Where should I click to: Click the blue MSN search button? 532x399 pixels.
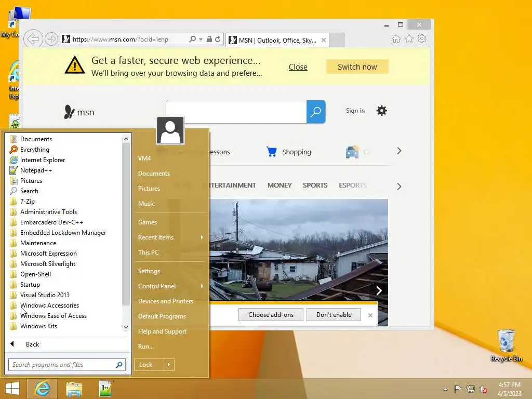coord(316,112)
